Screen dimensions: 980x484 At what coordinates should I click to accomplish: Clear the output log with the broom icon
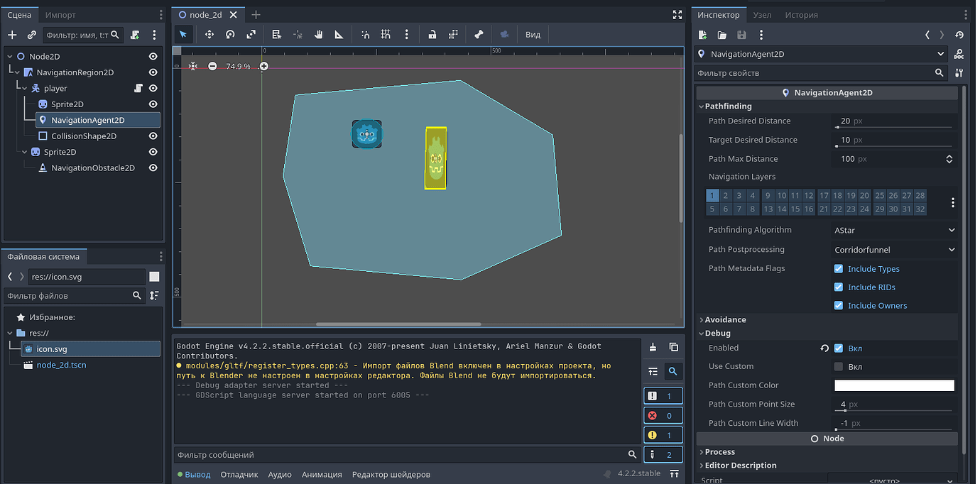coord(653,348)
